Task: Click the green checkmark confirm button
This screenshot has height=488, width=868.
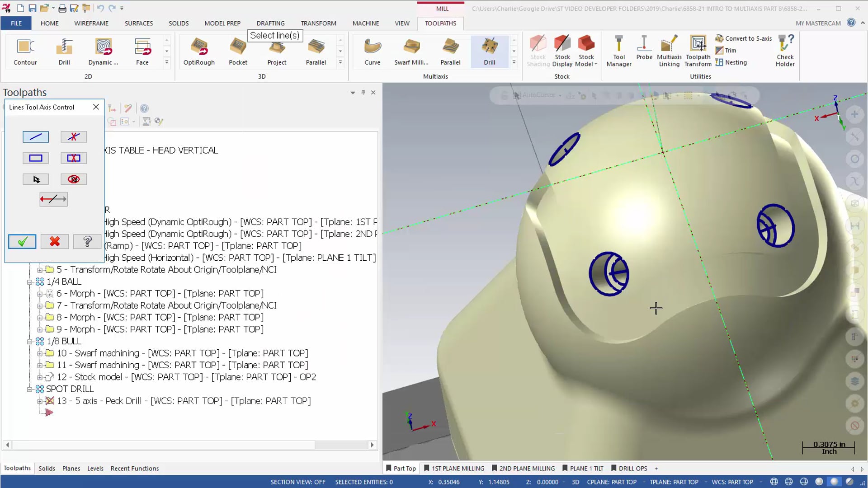Action: [x=22, y=241]
